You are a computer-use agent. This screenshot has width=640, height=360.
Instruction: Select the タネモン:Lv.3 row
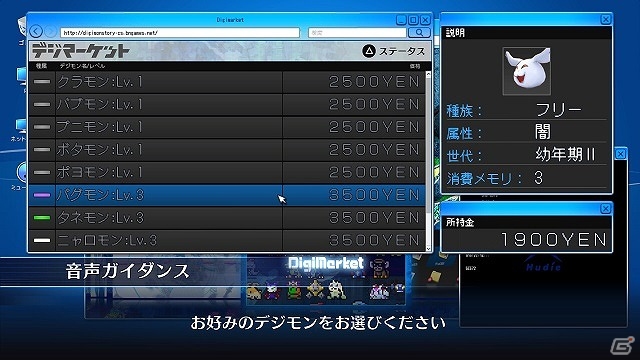(x=227, y=218)
